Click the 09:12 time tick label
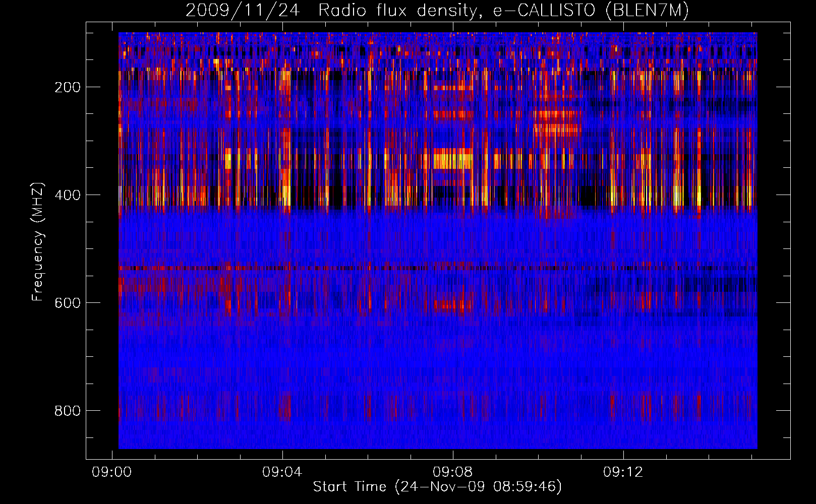 [623, 472]
